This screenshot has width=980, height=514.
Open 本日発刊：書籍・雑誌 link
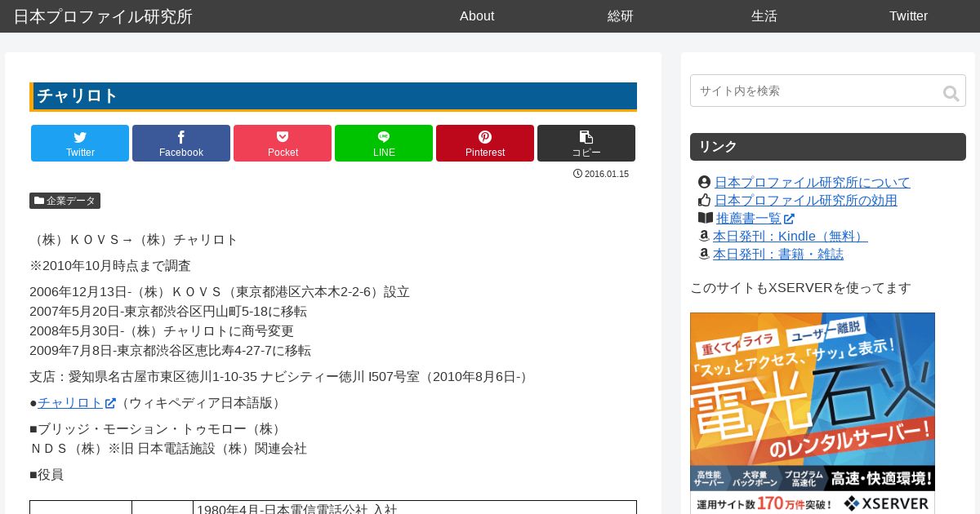[x=777, y=255]
